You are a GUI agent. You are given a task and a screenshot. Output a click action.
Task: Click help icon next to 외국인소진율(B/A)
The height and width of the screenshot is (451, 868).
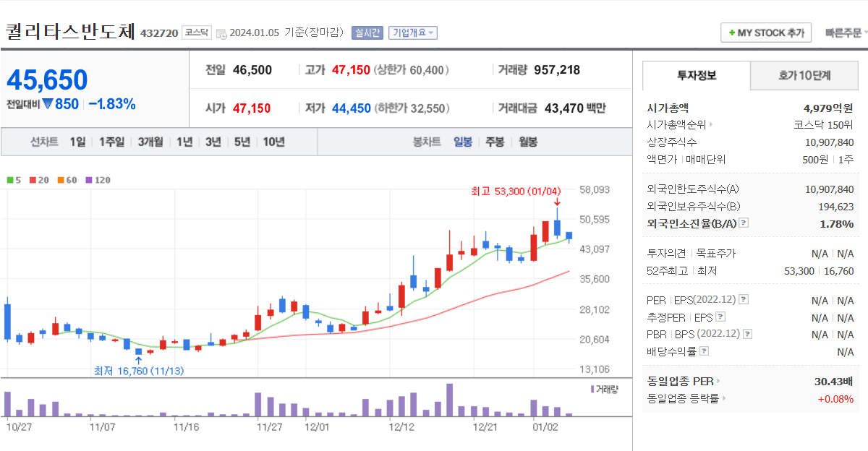point(744,223)
